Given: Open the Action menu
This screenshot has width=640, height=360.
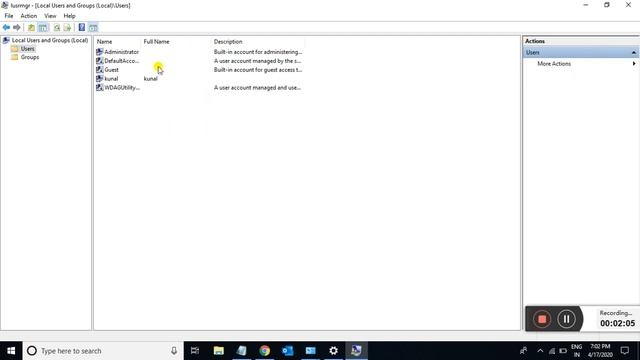Looking at the screenshot, I should [29, 16].
